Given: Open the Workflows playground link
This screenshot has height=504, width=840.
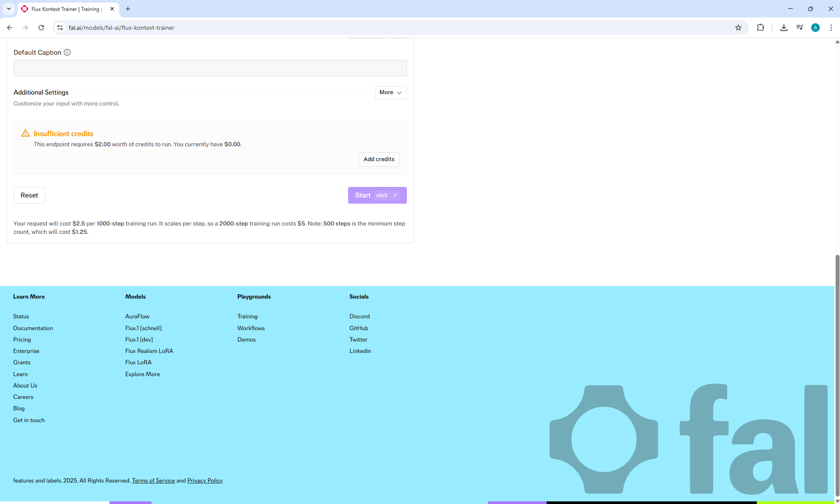Looking at the screenshot, I should click(x=251, y=328).
